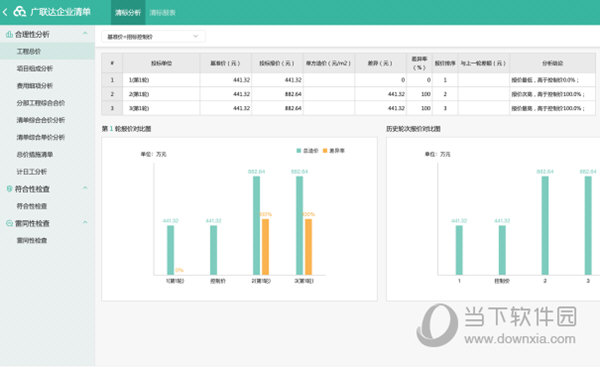
Task: Switch to the 清标报表 tab
Action: (x=162, y=13)
